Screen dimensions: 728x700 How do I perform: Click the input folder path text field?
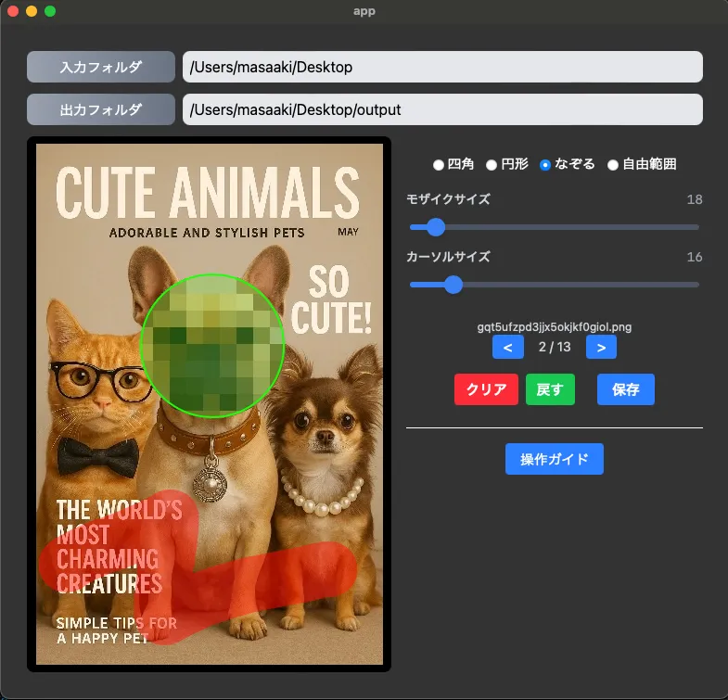pos(442,67)
